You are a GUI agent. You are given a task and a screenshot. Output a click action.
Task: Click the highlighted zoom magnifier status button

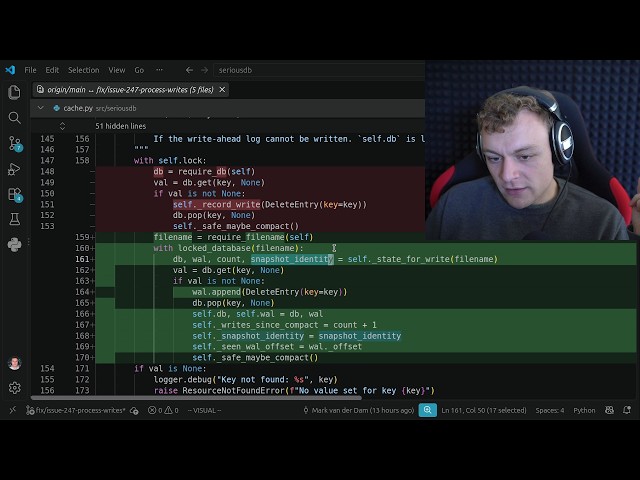click(427, 410)
